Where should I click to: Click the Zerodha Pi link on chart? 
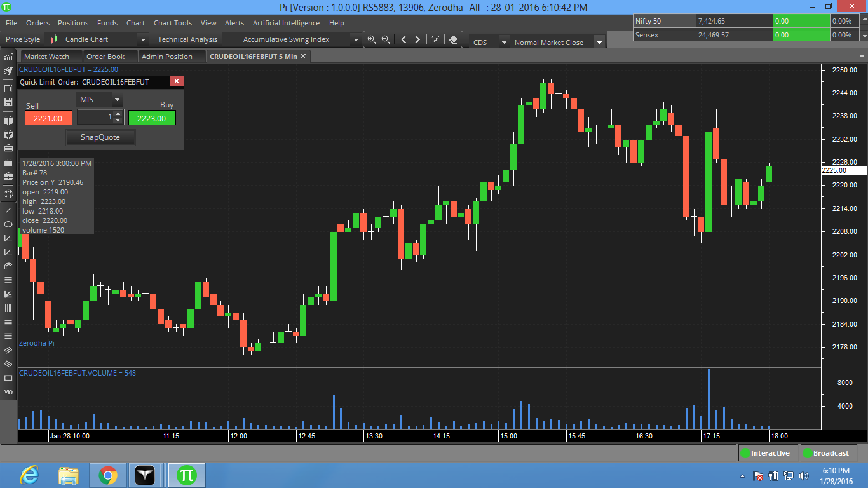click(x=37, y=343)
